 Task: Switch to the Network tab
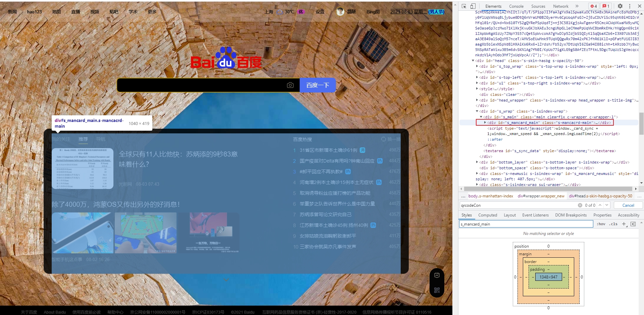click(x=561, y=6)
